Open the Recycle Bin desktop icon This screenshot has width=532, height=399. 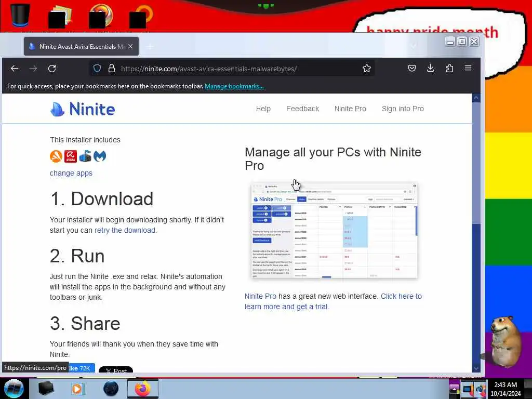click(20, 15)
